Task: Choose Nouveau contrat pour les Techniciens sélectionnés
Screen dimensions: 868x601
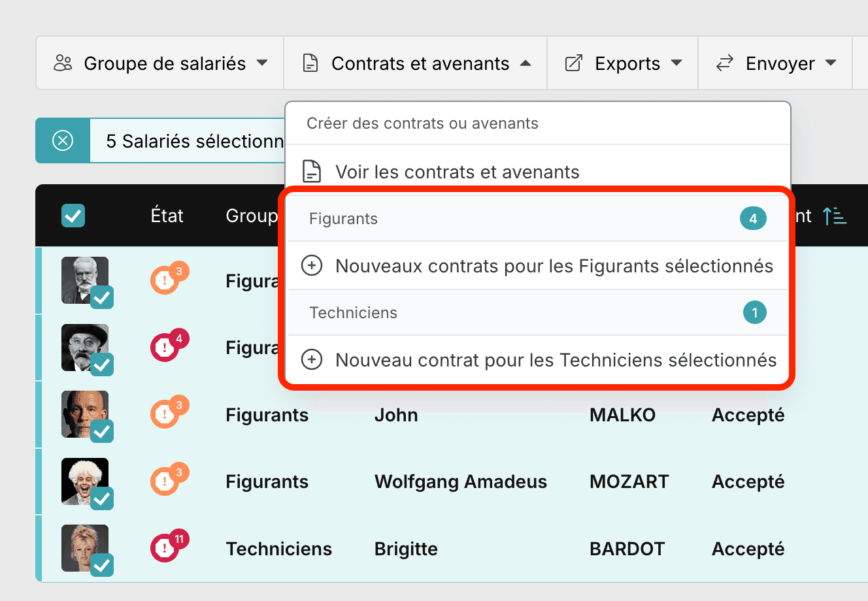Action: point(538,360)
